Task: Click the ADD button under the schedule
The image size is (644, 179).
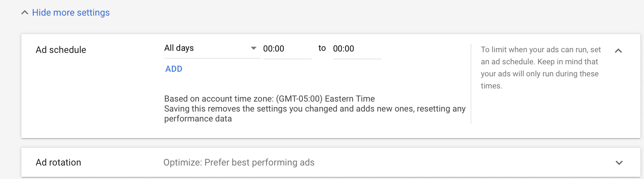Action: pyautogui.click(x=174, y=69)
